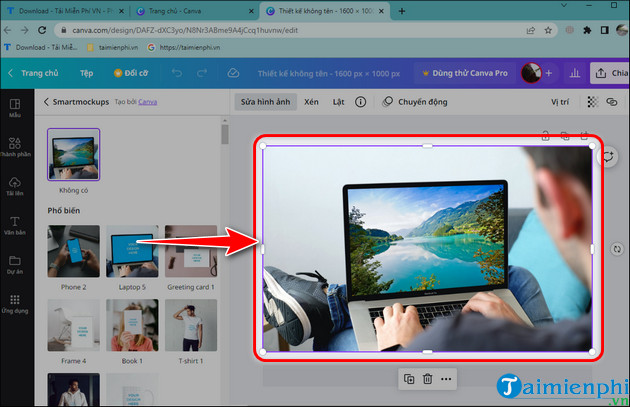
Task: Click the cloud save status icon
Action: click(x=233, y=73)
